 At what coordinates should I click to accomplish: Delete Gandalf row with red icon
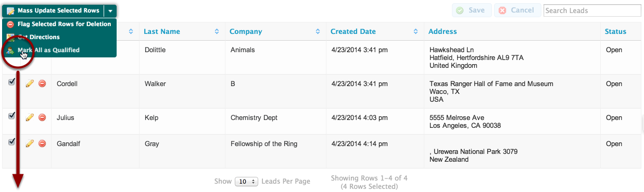(42, 143)
